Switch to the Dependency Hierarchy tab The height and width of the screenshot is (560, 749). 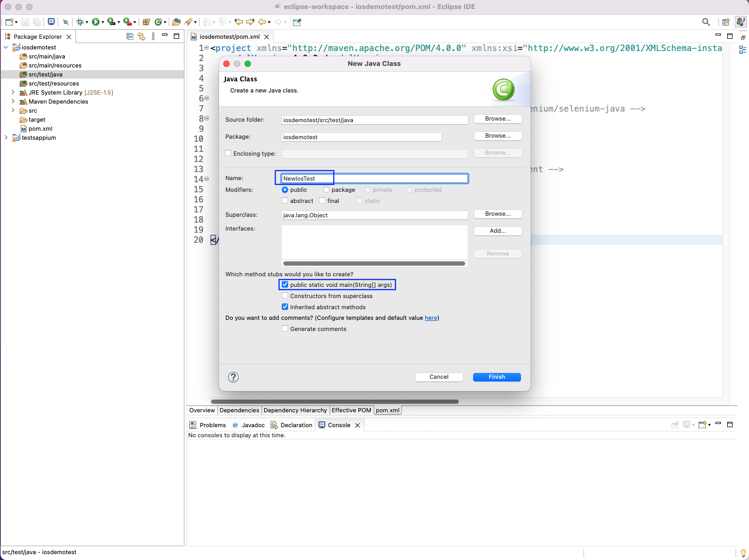coord(295,410)
